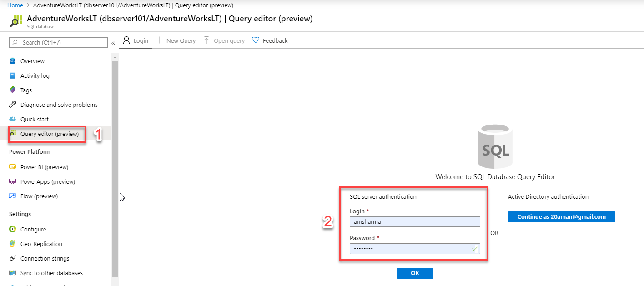The width and height of the screenshot is (644, 286).
Task: Click the Configure gear icon
Action: point(12,229)
